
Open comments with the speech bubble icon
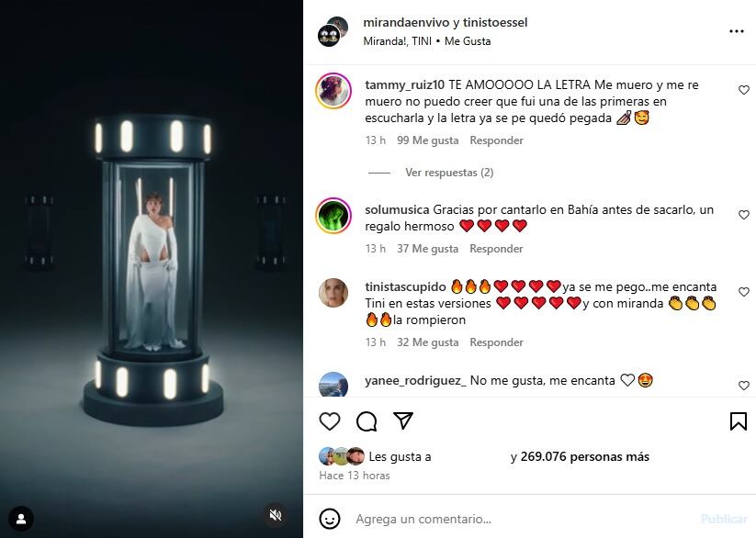366,420
